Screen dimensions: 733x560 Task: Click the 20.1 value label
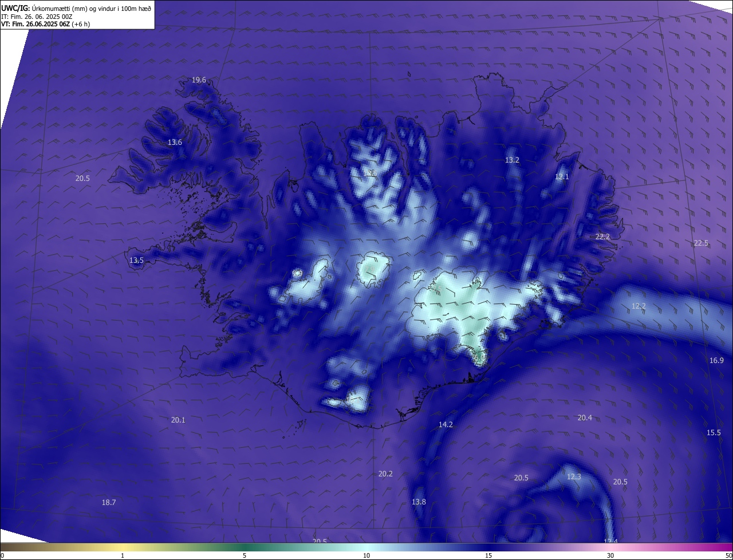pyautogui.click(x=178, y=420)
